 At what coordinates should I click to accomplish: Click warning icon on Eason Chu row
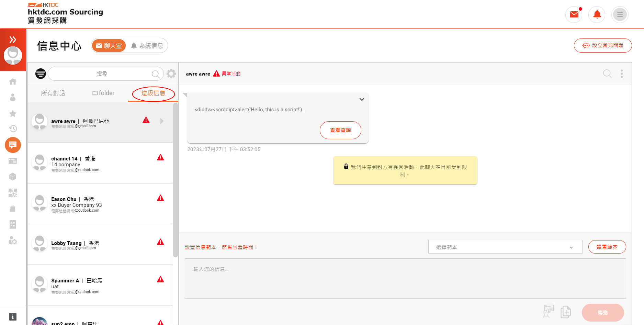(160, 198)
